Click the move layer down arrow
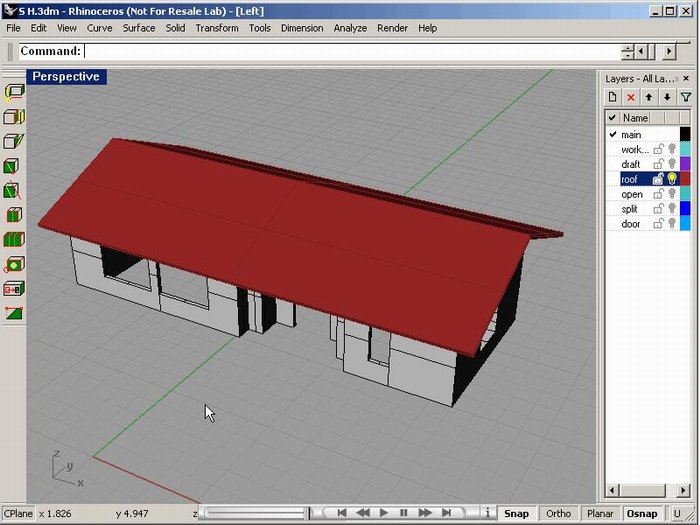The height and width of the screenshot is (525, 700). point(667,97)
